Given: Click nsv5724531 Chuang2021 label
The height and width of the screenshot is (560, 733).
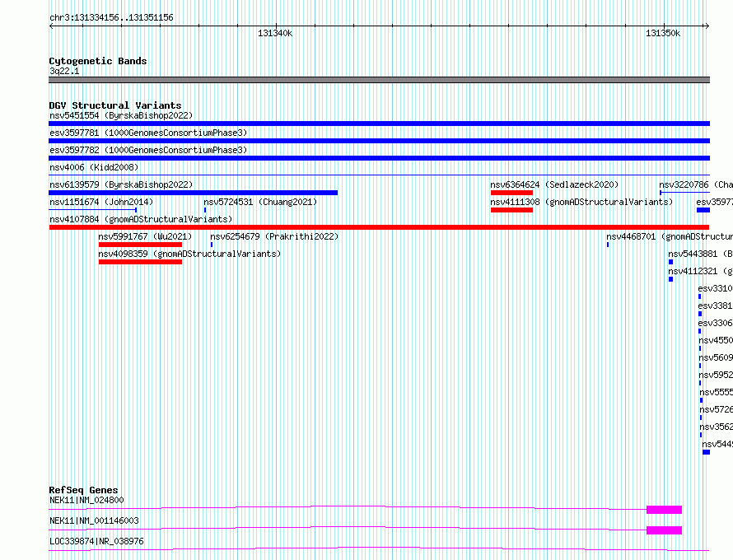Looking at the screenshot, I should (x=260, y=202).
